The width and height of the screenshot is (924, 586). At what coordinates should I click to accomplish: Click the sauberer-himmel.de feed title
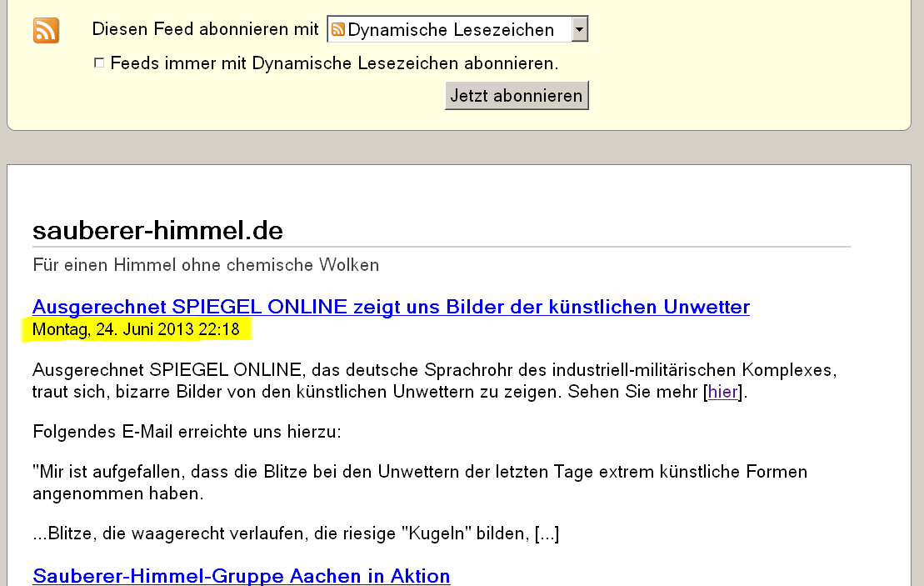pyautogui.click(x=157, y=230)
